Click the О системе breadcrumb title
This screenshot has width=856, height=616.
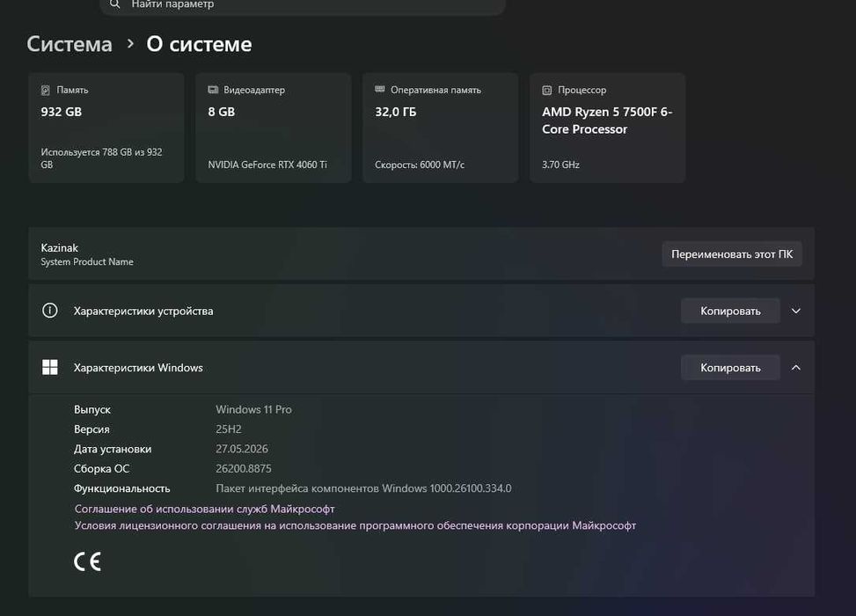point(199,44)
